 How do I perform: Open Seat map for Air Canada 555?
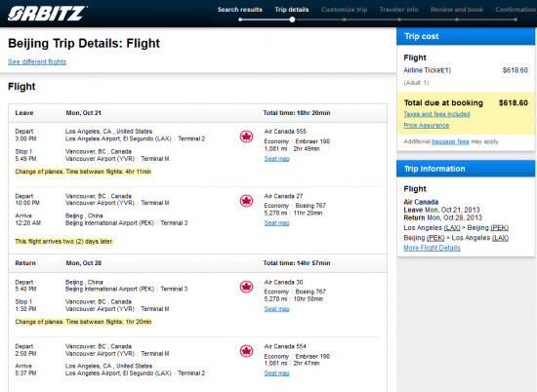click(276, 159)
